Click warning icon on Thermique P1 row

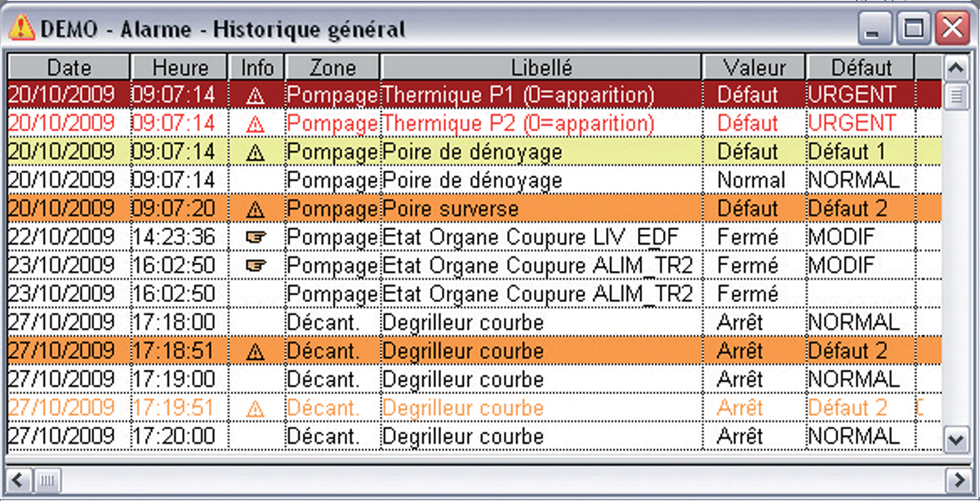point(256,95)
